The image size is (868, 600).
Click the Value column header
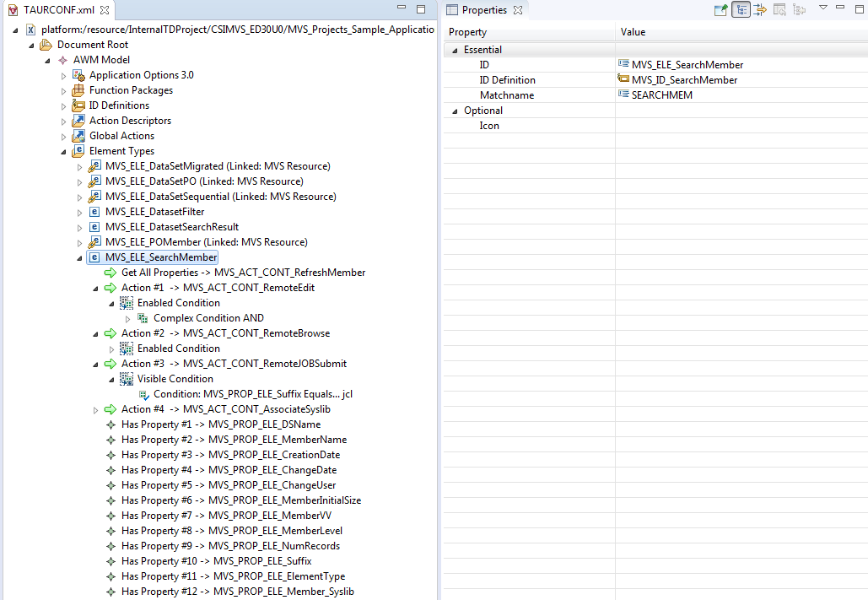pos(633,32)
